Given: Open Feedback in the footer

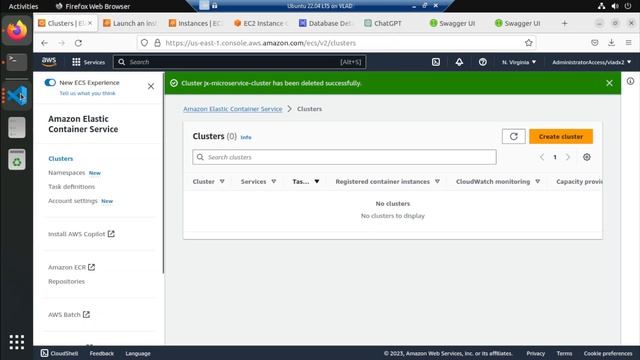Looking at the screenshot, I should point(102,353).
